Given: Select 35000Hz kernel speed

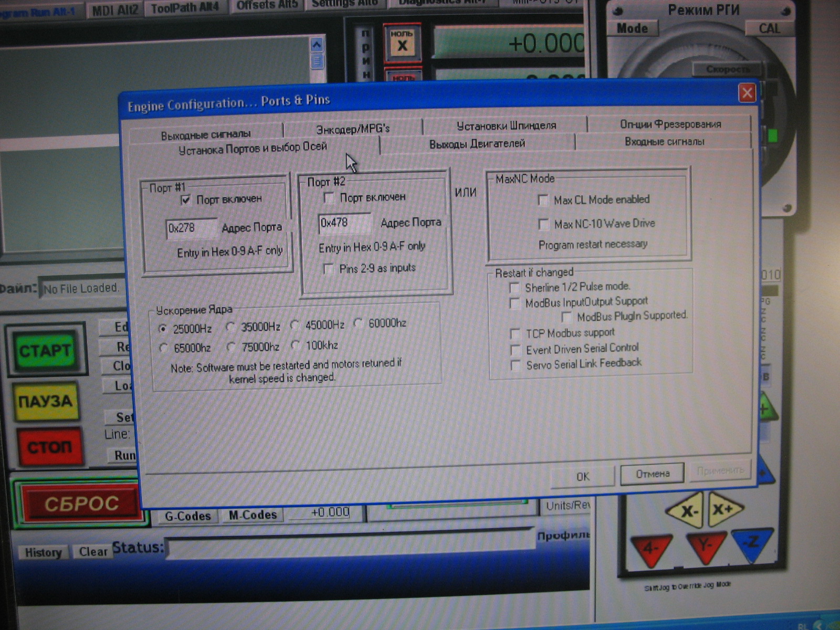Looking at the screenshot, I should click(x=230, y=327).
